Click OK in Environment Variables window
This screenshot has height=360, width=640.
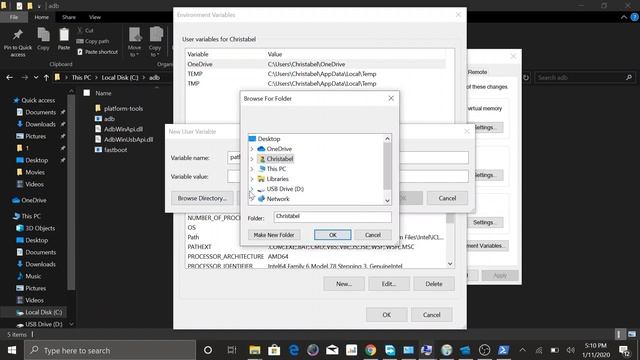[387, 315]
